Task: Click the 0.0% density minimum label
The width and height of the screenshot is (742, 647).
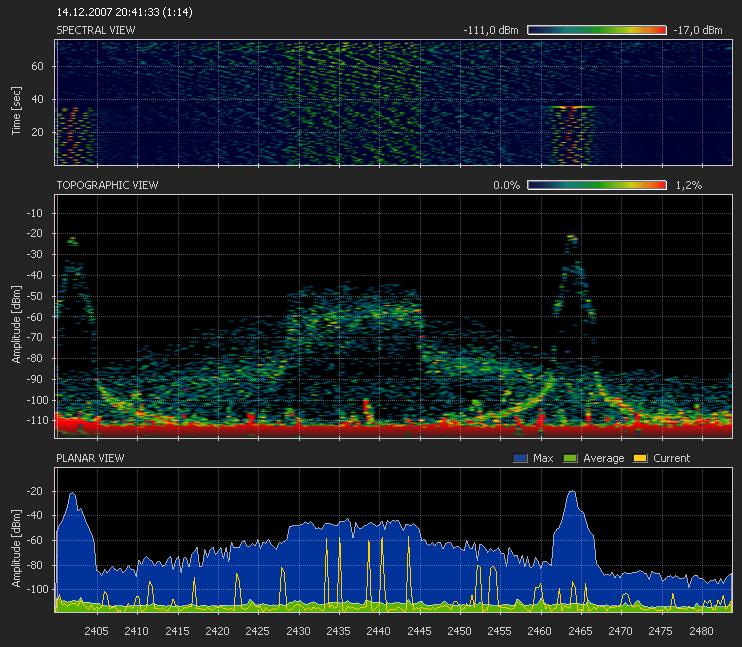Action: tap(506, 185)
